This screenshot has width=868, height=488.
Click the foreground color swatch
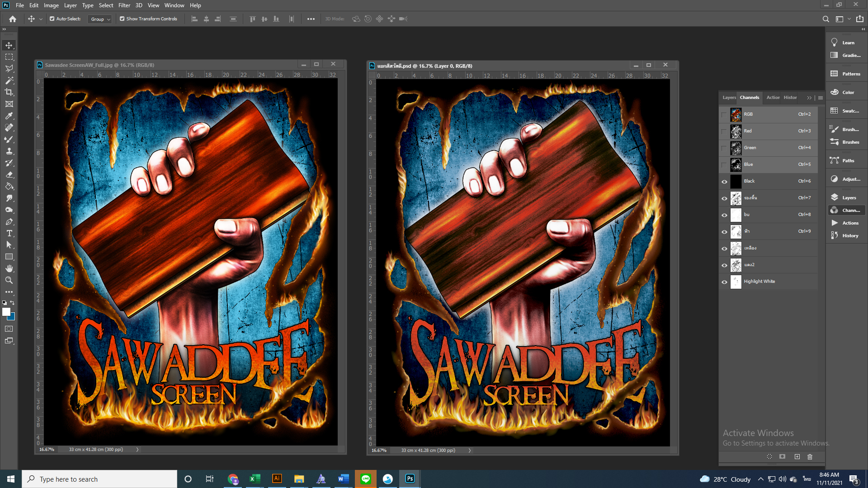[6, 312]
